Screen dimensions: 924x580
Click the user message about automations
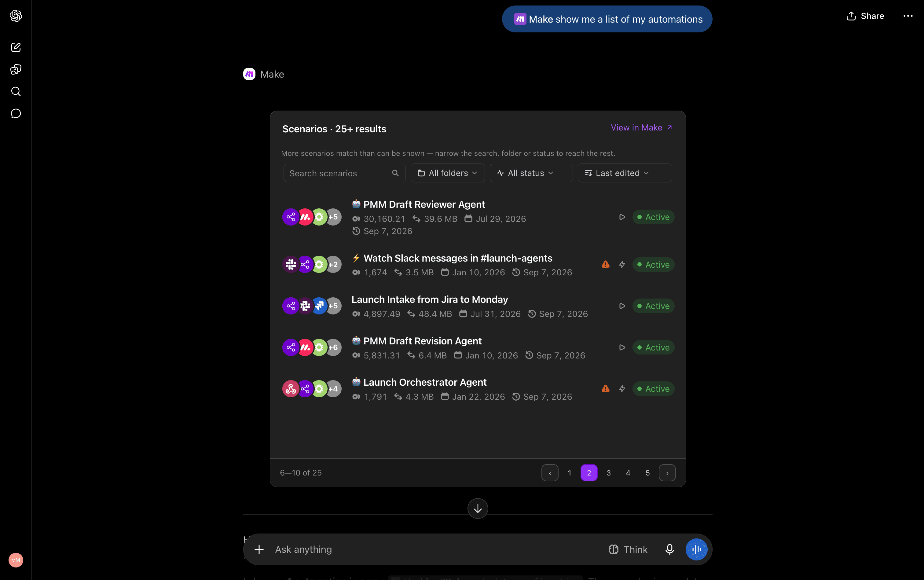[x=607, y=19]
